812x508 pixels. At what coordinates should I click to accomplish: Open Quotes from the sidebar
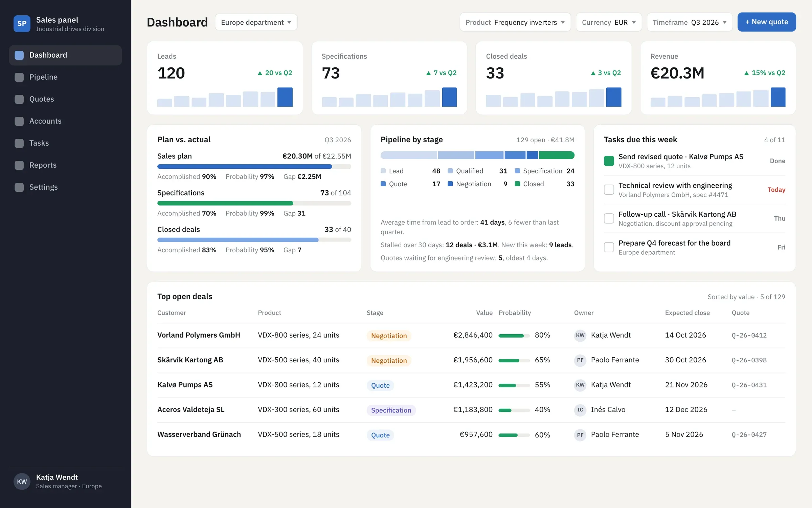[65, 99]
